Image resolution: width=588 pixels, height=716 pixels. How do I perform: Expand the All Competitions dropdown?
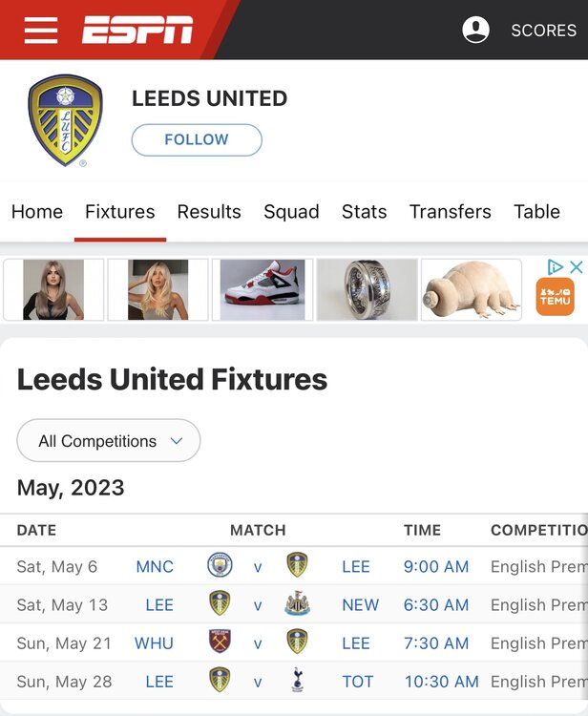click(x=109, y=441)
